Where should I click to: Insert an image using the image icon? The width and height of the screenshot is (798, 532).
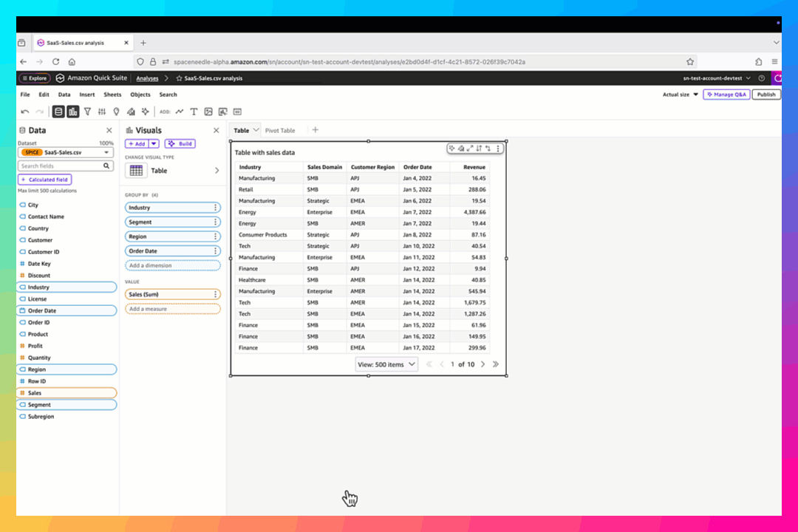[x=208, y=112]
